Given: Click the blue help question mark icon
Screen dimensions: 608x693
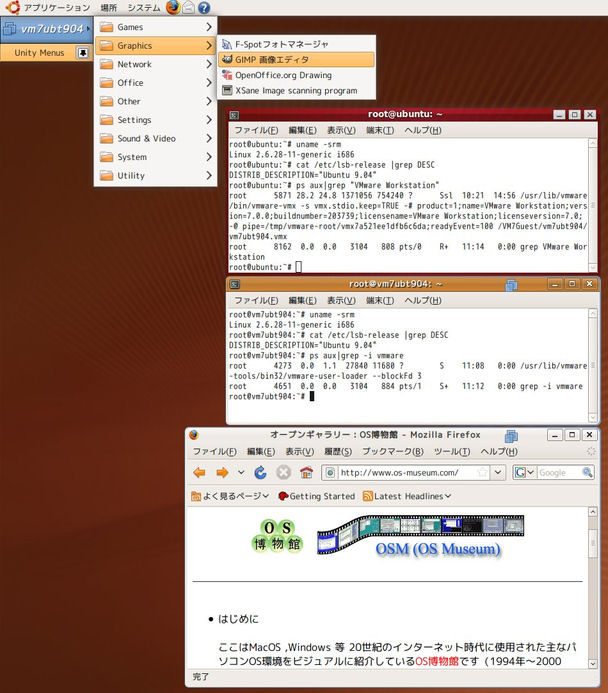Looking at the screenshot, I should click(204, 8).
